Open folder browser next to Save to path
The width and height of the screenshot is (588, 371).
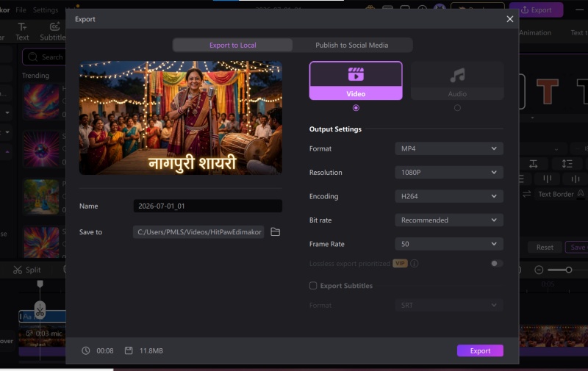275,232
